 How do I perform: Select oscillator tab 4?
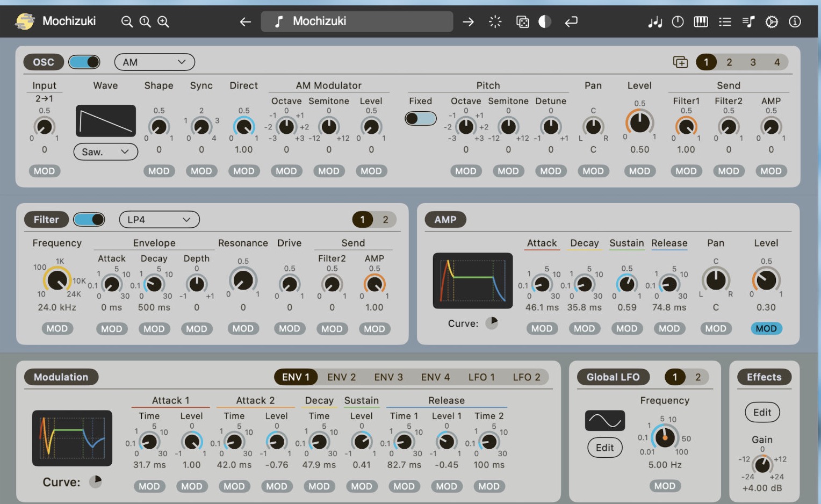[x=777, y=62]
